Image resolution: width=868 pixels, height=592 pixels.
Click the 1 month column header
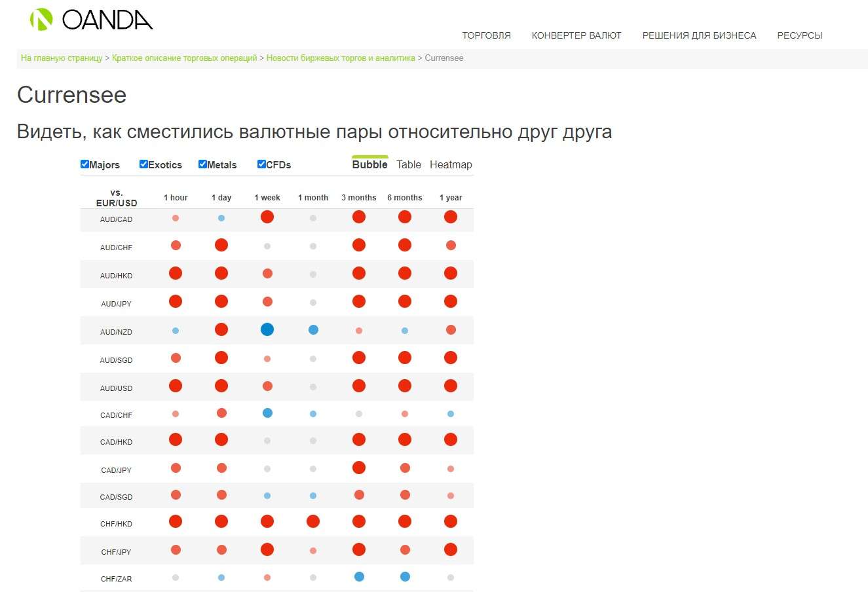click(313, 198)
